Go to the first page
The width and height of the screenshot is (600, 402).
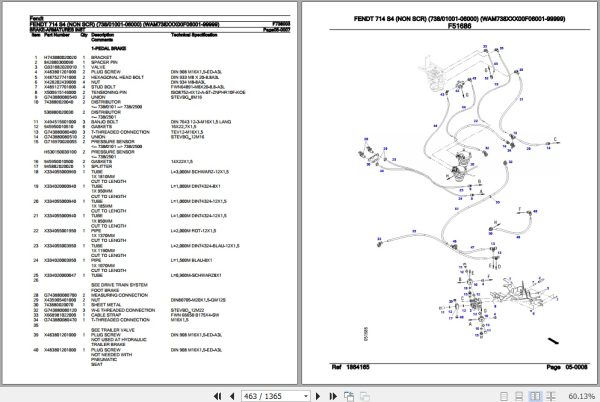pos(217,396)
